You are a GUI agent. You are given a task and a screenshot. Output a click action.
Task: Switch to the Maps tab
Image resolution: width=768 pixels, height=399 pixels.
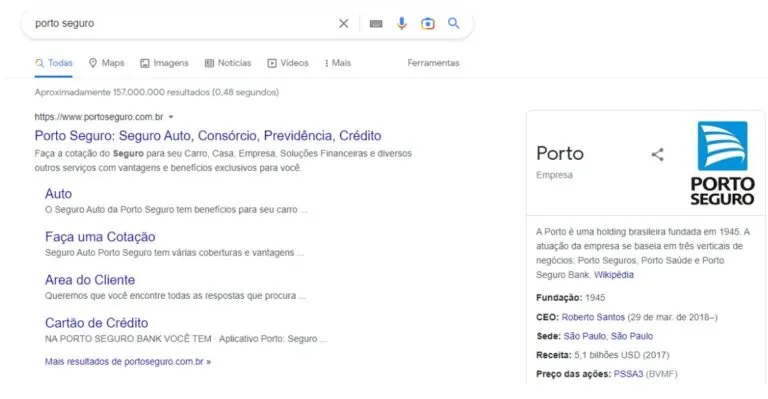point(107,63)
